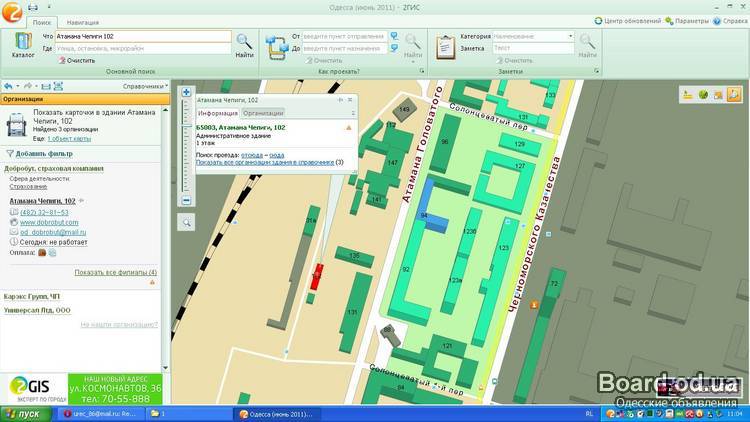Pin the Атамана Чепиги, 102 popup card

click(x=341, y=100)
